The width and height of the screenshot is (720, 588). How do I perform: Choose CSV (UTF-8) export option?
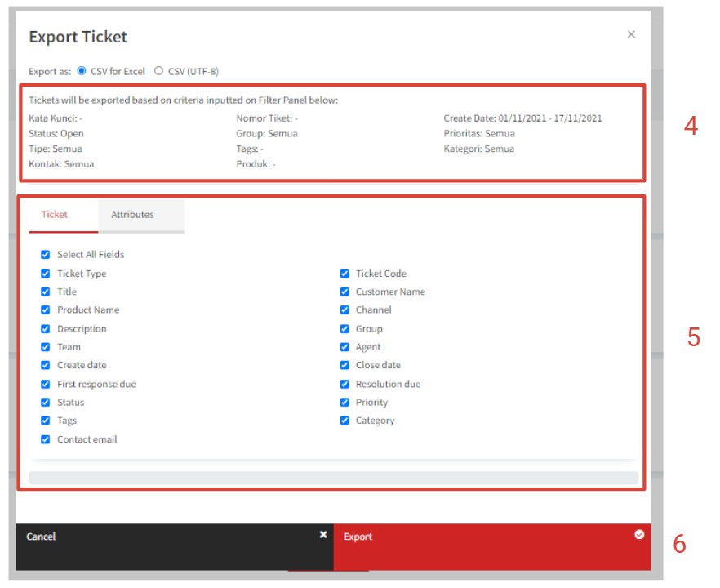tap(158, 71)
